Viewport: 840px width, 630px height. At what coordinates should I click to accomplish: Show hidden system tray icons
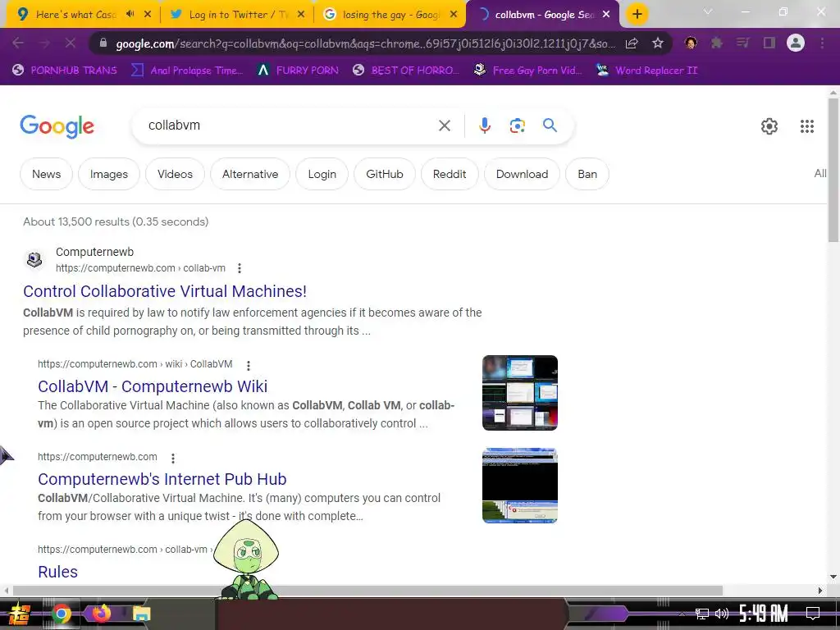(x=682, y=614)
